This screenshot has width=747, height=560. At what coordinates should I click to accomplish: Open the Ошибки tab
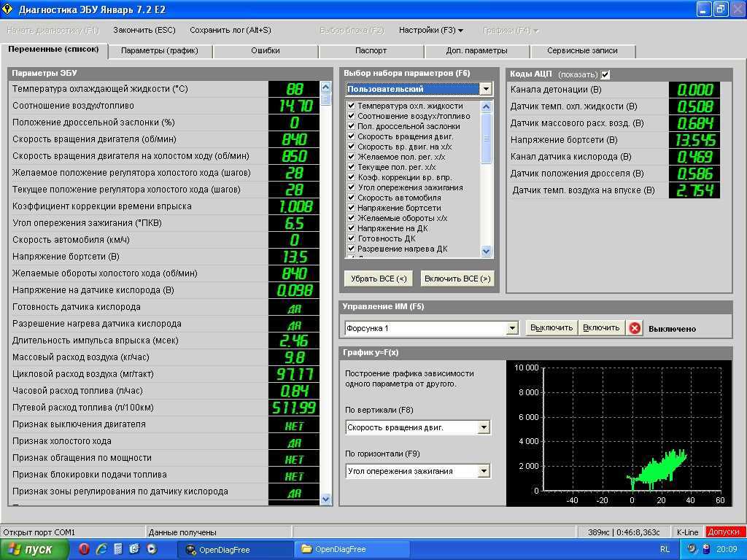point(266,50)
